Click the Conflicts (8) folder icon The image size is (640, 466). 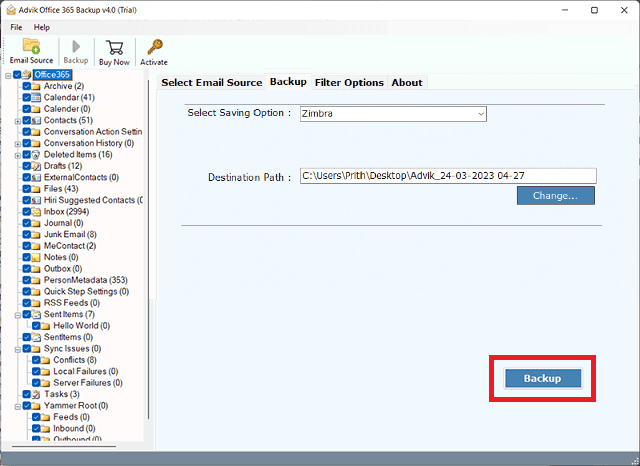45,360
